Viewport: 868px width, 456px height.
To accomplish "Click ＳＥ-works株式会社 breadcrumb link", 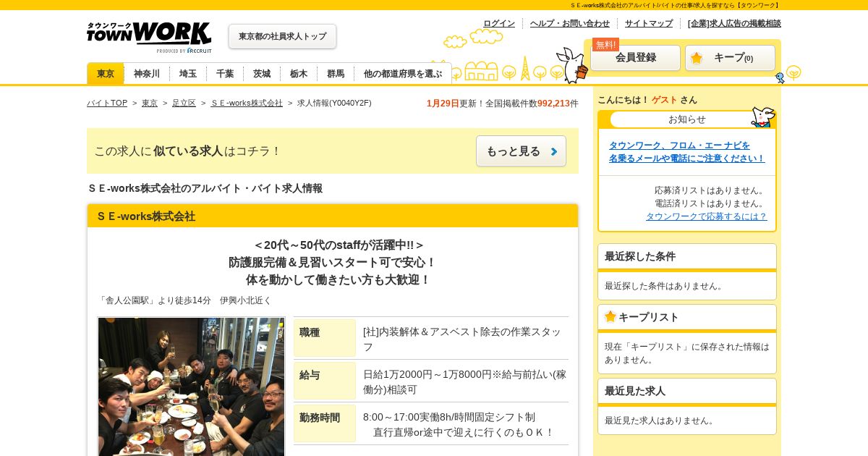I will coord(247,103).
